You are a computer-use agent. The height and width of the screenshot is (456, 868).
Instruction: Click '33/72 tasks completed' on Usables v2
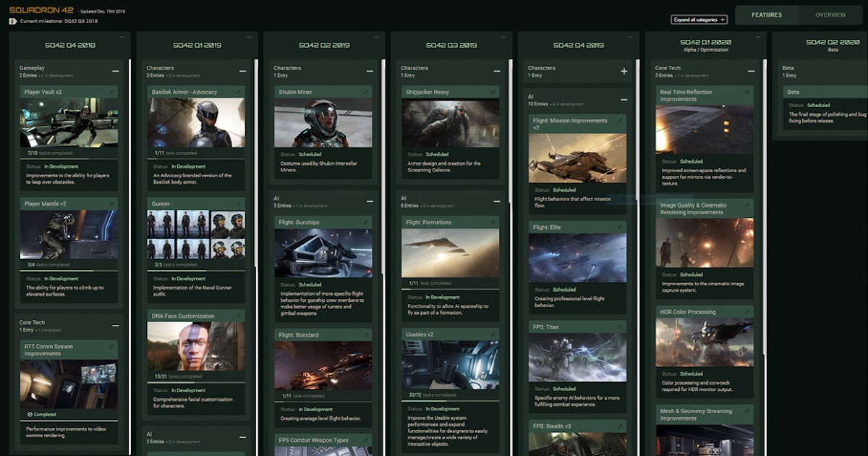433,395
